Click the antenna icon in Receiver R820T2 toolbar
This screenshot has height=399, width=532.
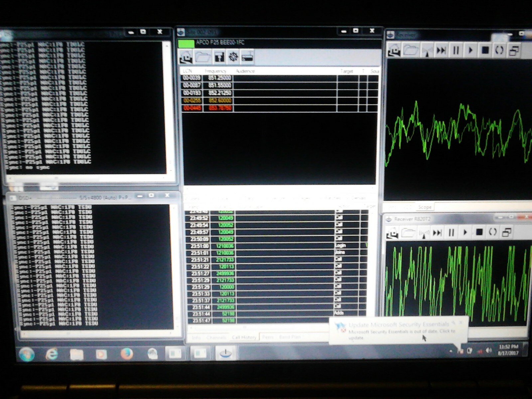[423, 233]
